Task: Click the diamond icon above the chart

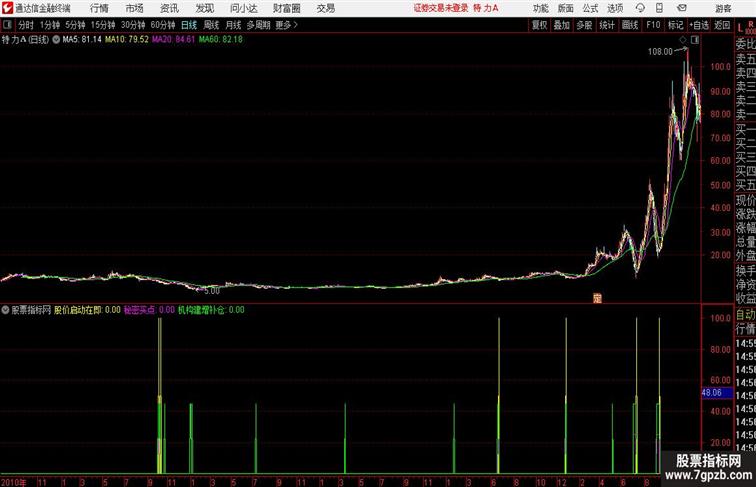Action: tap(683, 41)
